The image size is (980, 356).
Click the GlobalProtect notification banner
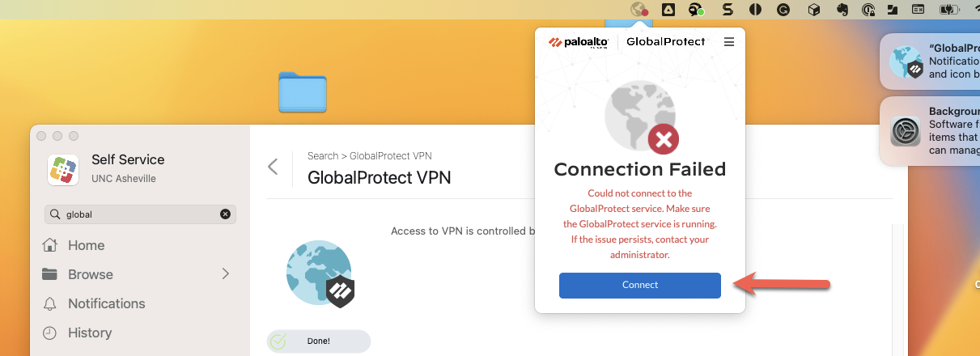(929, 61)
